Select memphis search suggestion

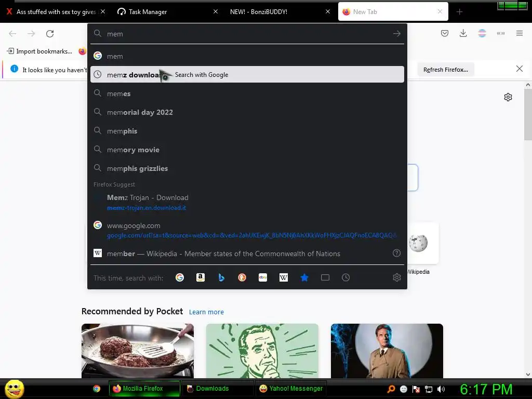(x=247, y=130)
